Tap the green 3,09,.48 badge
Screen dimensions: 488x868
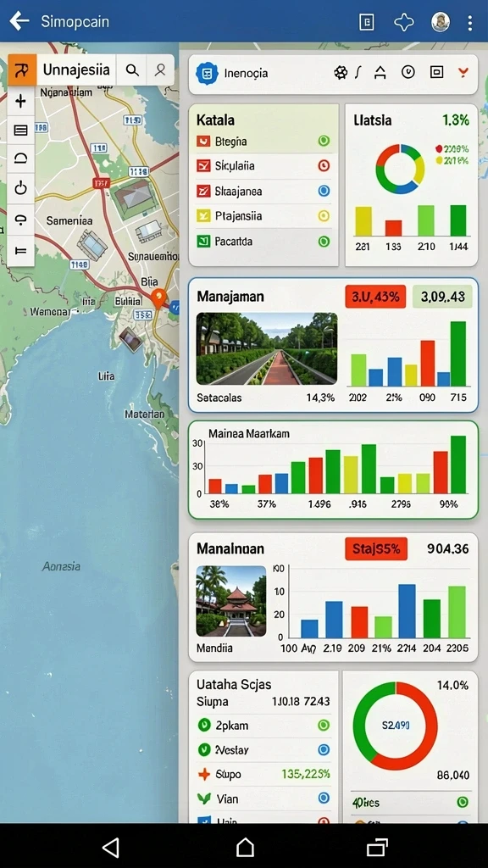pos(442,296)
